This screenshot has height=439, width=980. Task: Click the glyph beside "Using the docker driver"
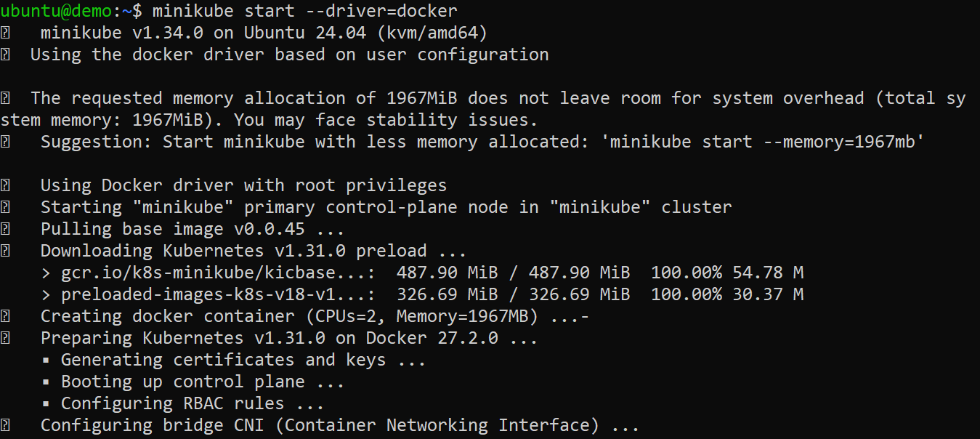tap(5, 55)
